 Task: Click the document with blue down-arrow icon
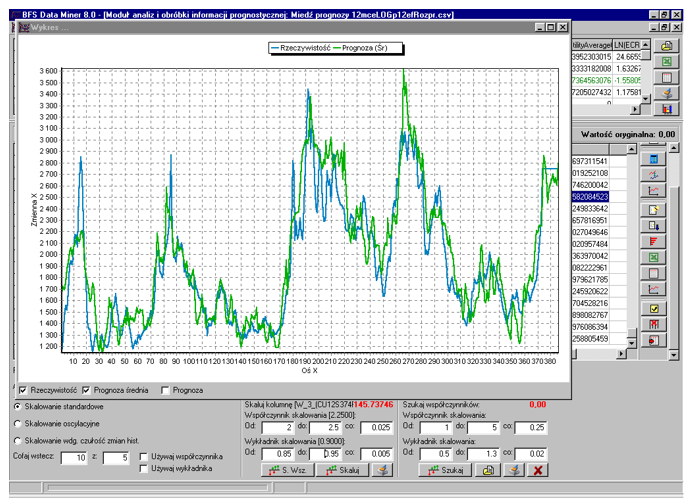653,226
